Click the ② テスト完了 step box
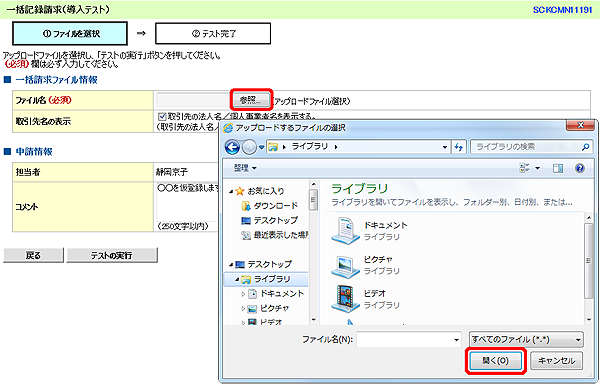 click(x=213, y=34)
